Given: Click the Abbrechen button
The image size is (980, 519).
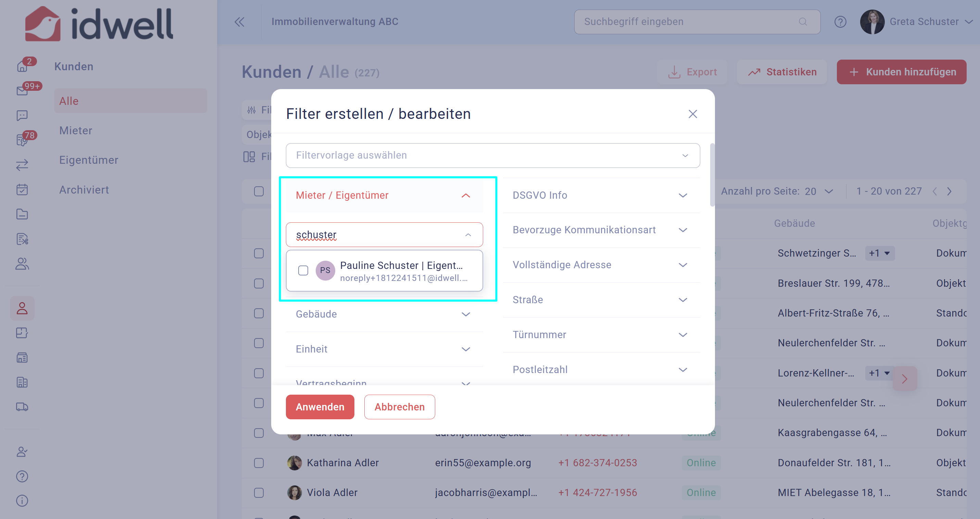Looking at the screenshot, I should (x=400, y=407).
